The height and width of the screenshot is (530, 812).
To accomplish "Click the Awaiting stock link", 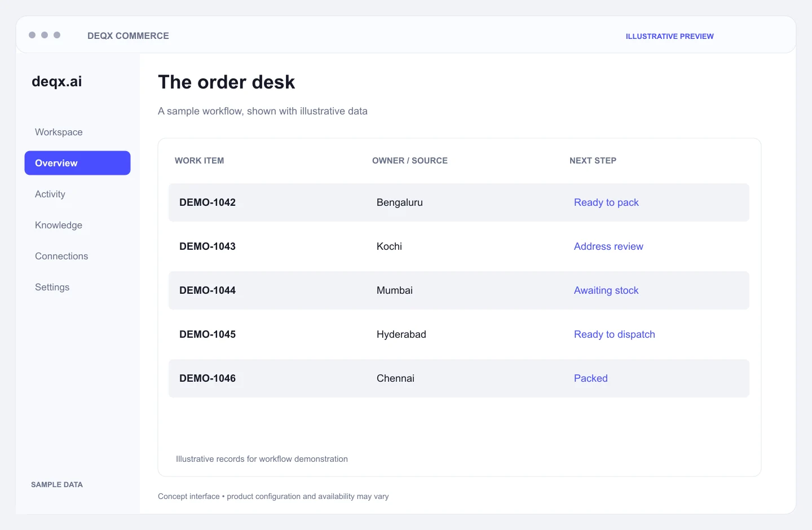I will (606, 290).
